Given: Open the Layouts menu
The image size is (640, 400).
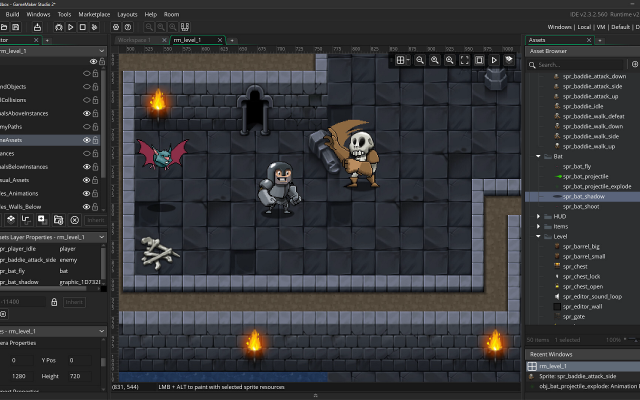Looking at the screenshot, I should click(127, 14).
